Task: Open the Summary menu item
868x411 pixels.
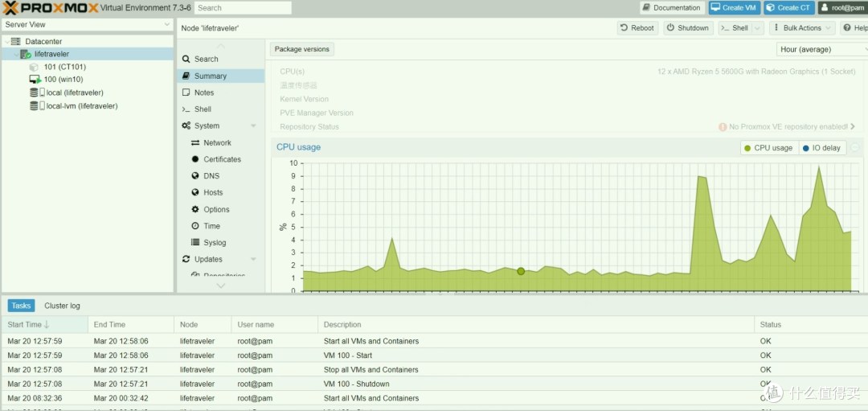Action: point(221,76)
